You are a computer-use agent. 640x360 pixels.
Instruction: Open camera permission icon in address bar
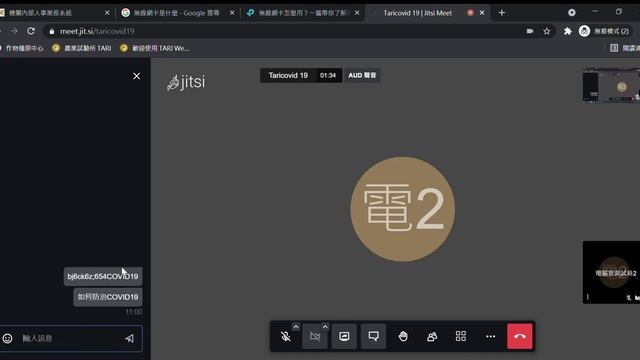click(x=530, y=31)
